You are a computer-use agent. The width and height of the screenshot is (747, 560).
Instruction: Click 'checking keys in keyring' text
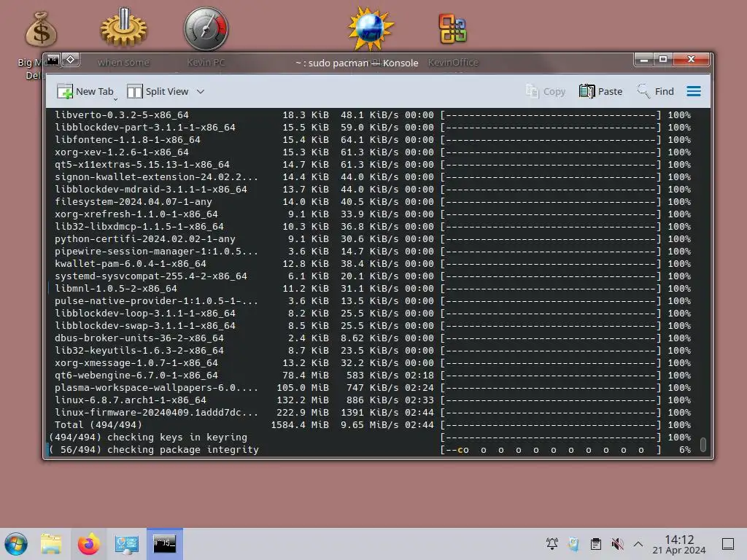click(177, 437)
